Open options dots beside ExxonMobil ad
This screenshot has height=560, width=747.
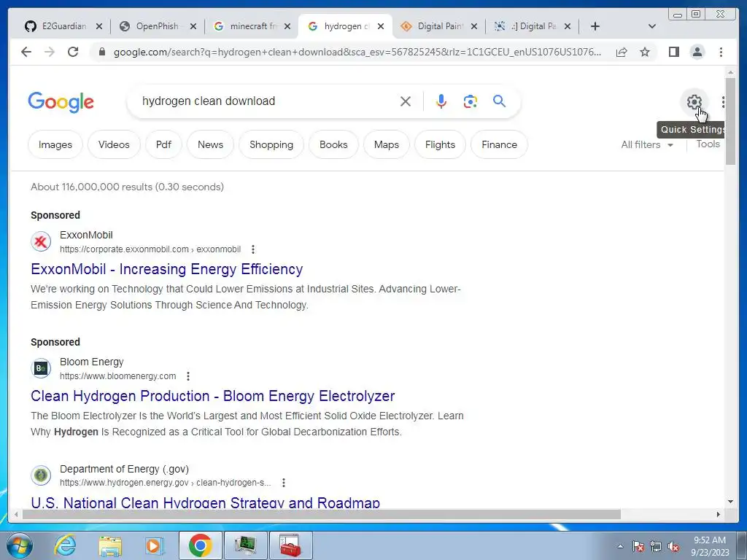click(253, 249)
